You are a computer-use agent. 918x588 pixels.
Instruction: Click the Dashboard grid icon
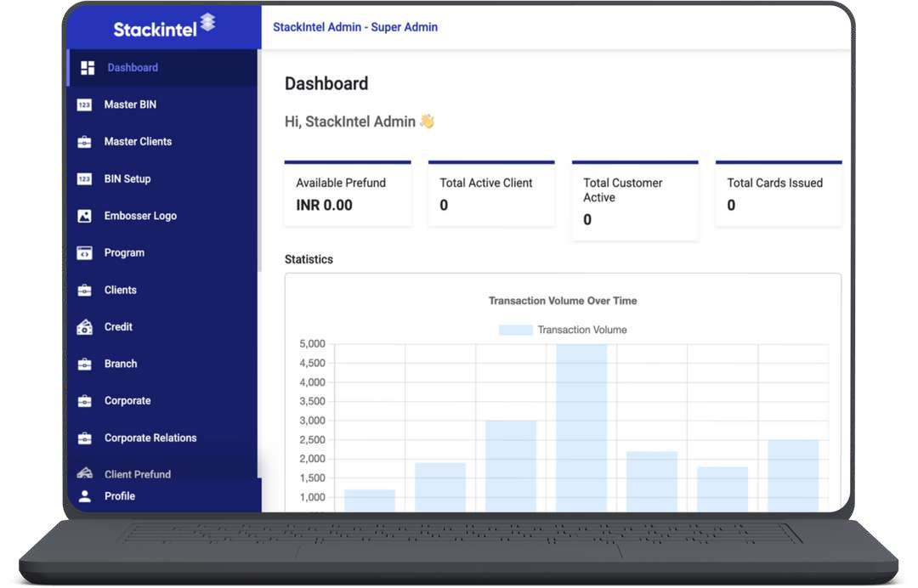pyautogui.click(x=87, y=67)
